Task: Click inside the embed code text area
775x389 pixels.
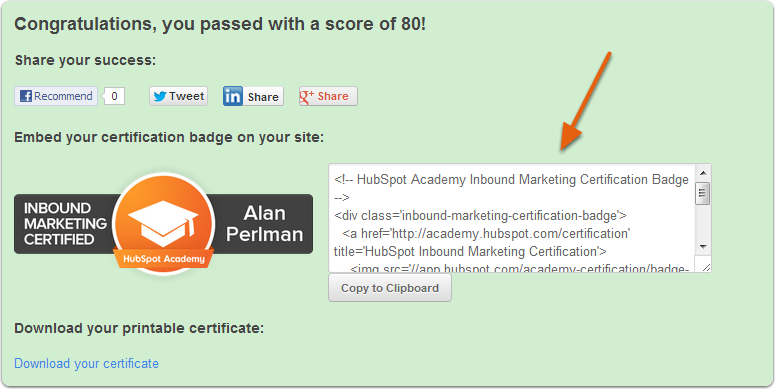Action: pyautogui.click(x=512, y=218)
